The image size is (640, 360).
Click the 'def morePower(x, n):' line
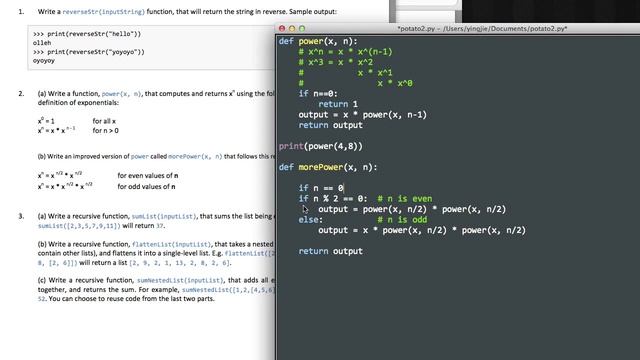pos(328,167)
